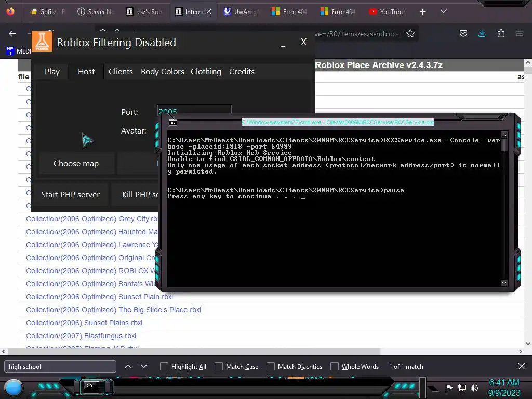Click the page horizontal scrollbar
Viewport: 532px width, 399px height.
194,351
